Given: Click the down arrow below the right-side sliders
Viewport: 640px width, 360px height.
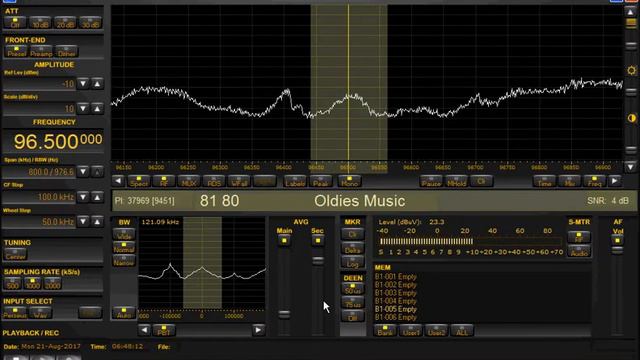Looking at the screenshot, I should 631,167.
